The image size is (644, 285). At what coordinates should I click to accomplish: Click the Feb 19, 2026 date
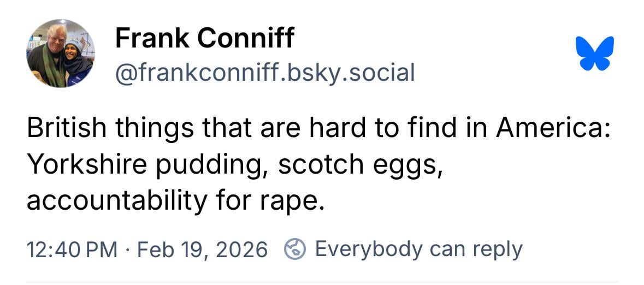(x=203, y=250)
